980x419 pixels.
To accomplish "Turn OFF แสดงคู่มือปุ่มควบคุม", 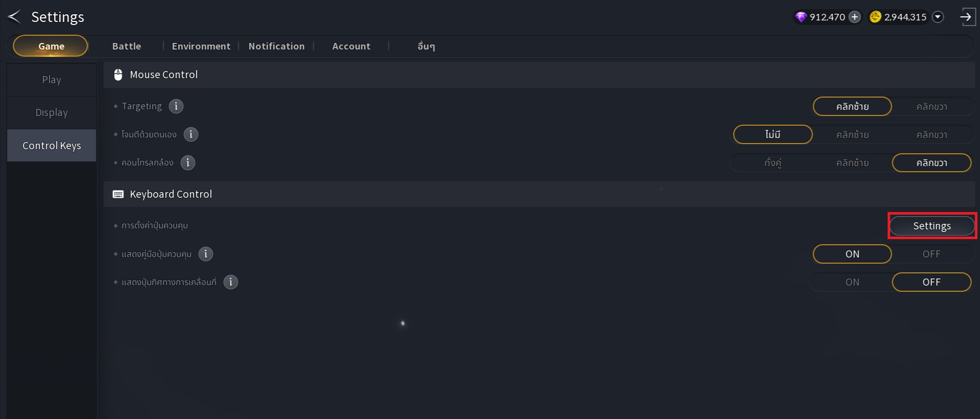I will (x=932, y=254).
